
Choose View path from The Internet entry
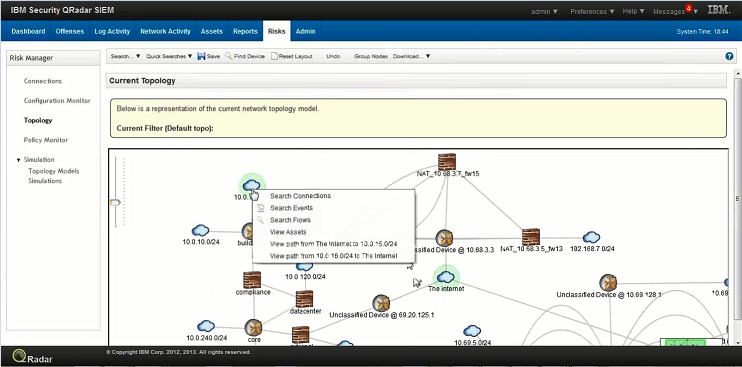point(333,244)
